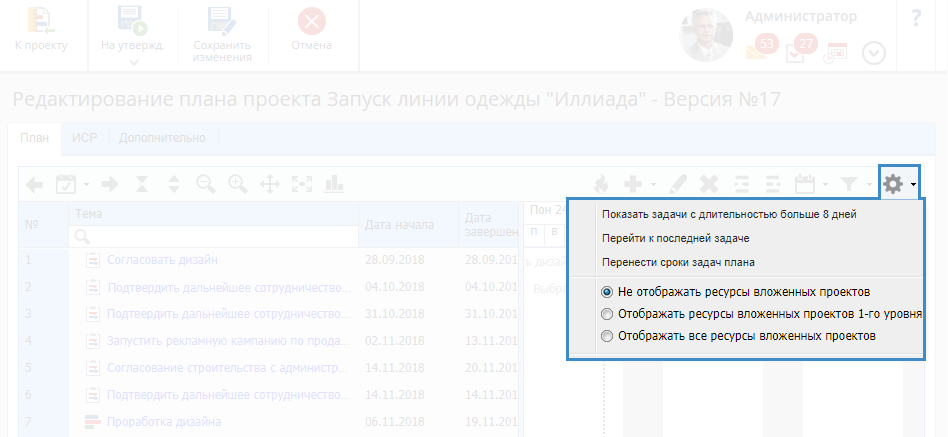Expand the user profile chevron menu
Viewport: 948px width, 437px height.
[873, 53]
